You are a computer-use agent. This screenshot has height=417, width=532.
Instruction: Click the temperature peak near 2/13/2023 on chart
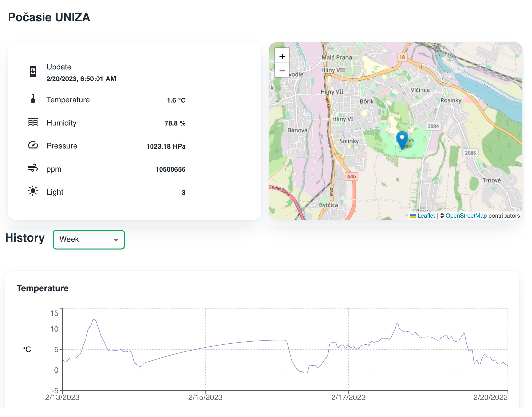[94, 320]
